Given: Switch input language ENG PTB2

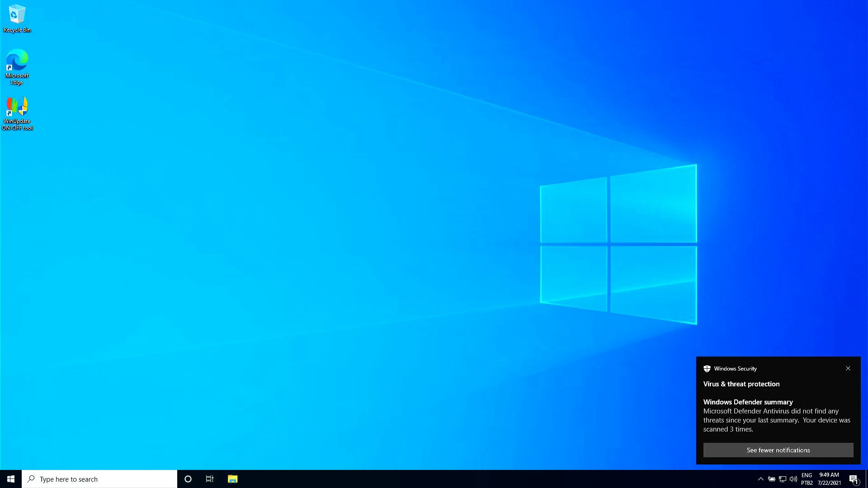Looking at the screenshot, I should point(807,479).
